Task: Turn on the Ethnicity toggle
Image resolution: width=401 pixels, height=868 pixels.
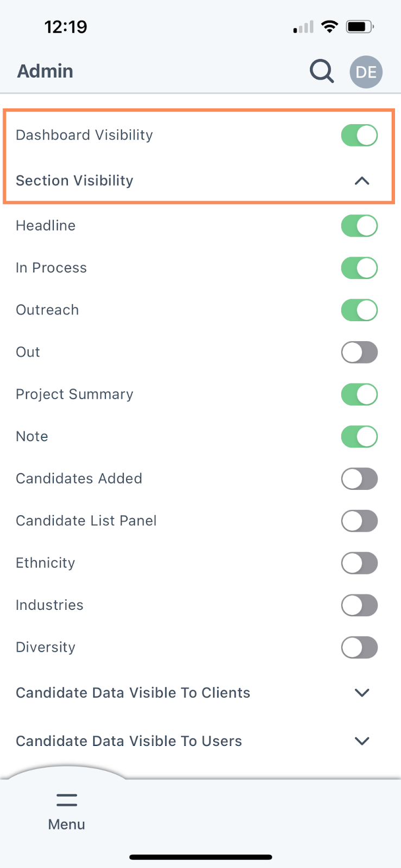Action: 359,563
